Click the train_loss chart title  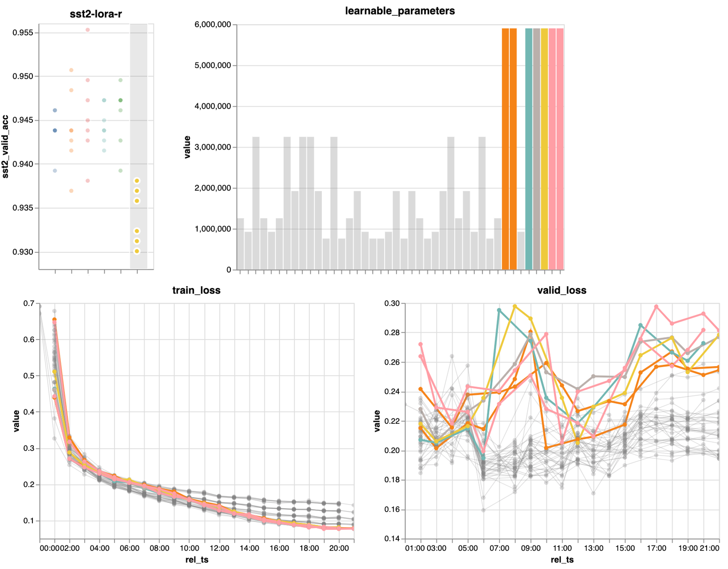(x=196, y=290)
